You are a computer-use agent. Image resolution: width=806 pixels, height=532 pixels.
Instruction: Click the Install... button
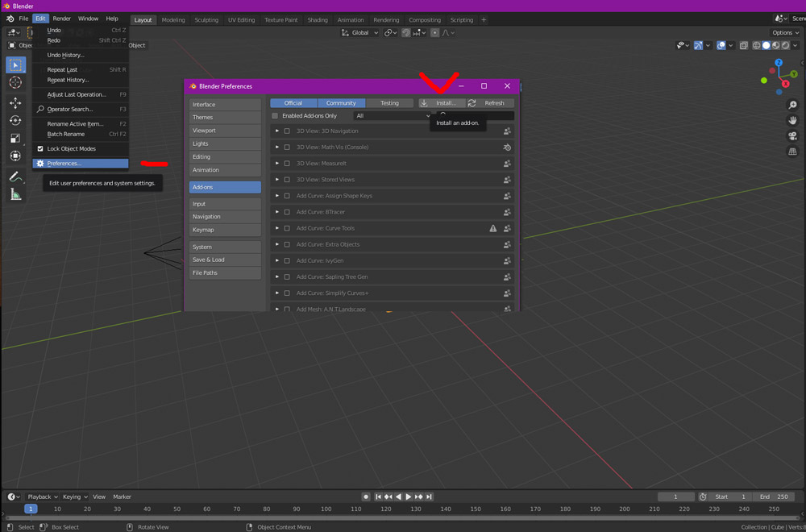tap(442, 103)
